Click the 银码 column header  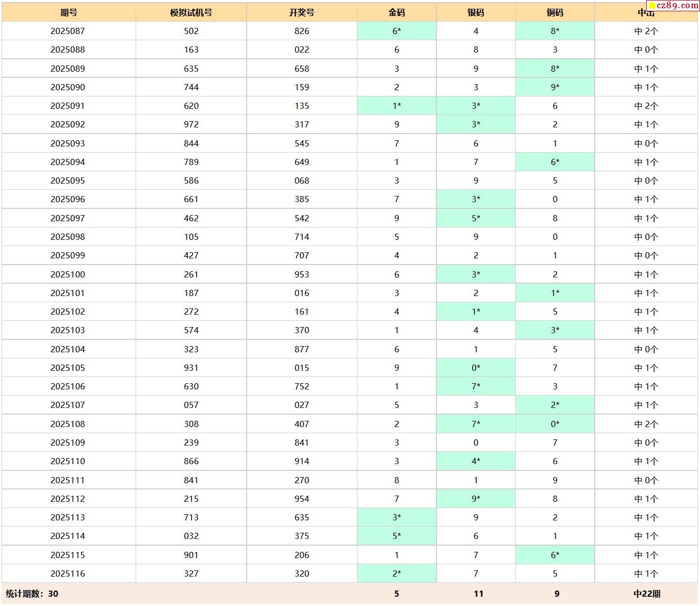(476, 12)
